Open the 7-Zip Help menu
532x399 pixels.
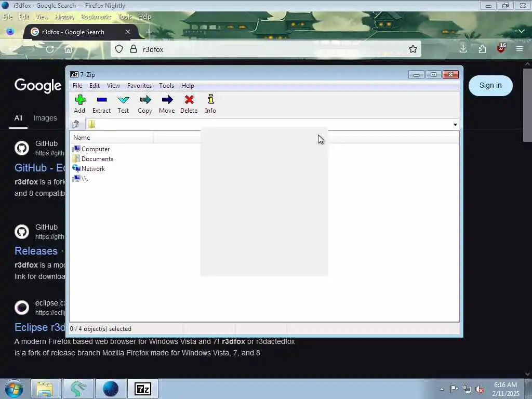[188, 86]
